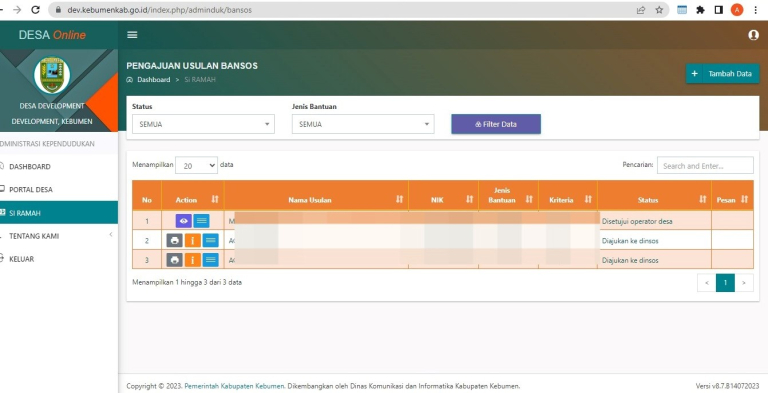The width and height of the screenshot is (768, 393).
Task: Toggle the hamburger sidebar menu
Action: (132, 35)
